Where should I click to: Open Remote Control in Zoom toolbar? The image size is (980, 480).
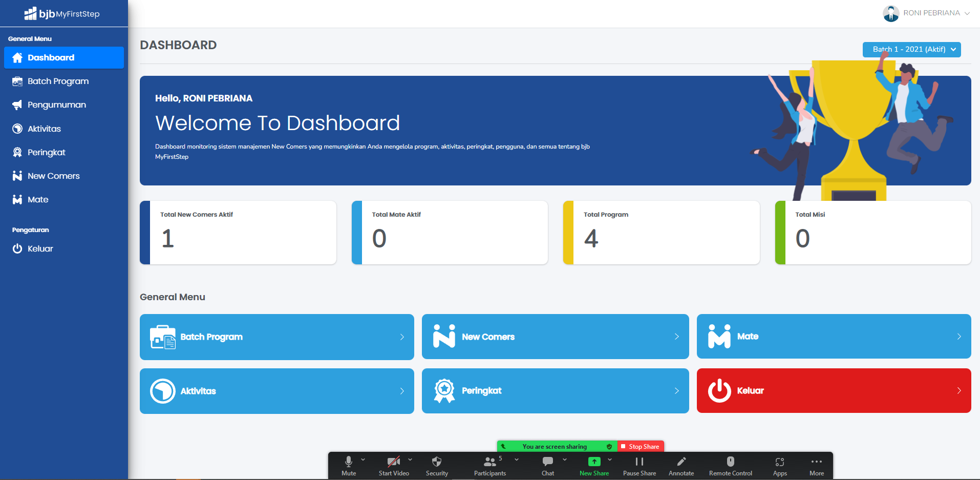(x=731, y=466)
